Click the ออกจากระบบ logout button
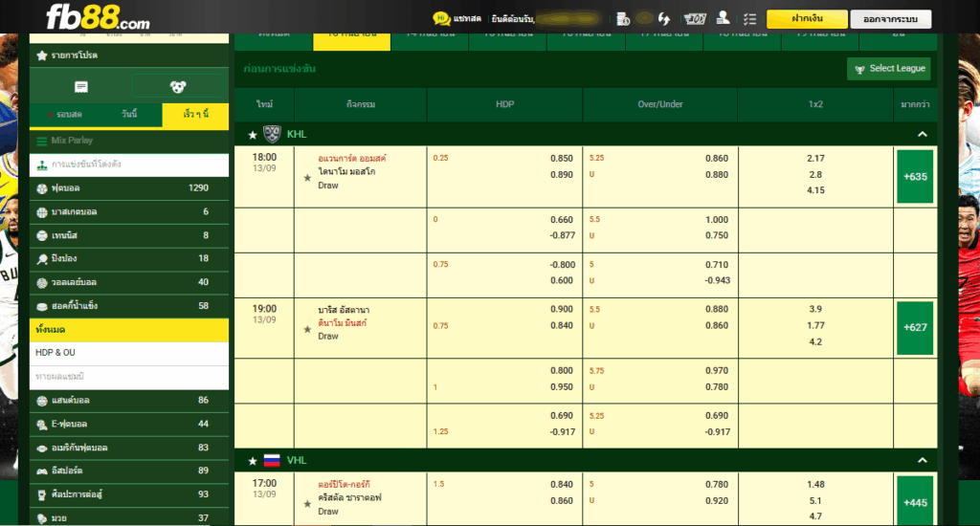 [x=891, y=19]
